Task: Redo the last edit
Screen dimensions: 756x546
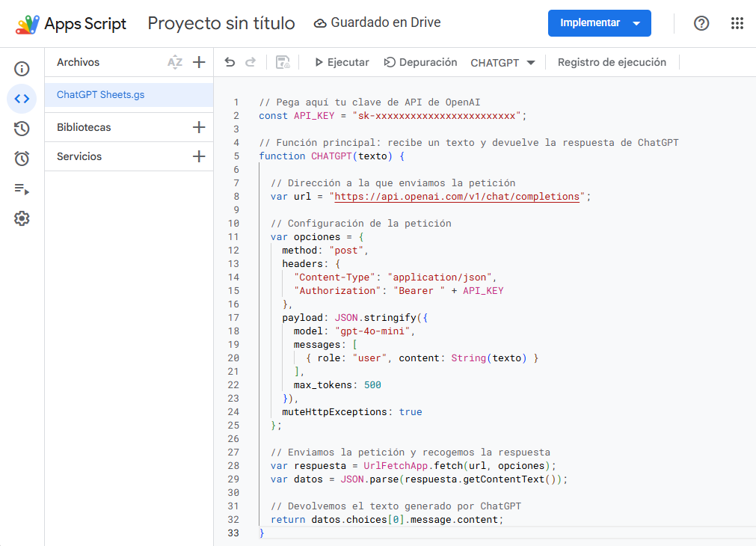Action: click(x=251, y=62)
